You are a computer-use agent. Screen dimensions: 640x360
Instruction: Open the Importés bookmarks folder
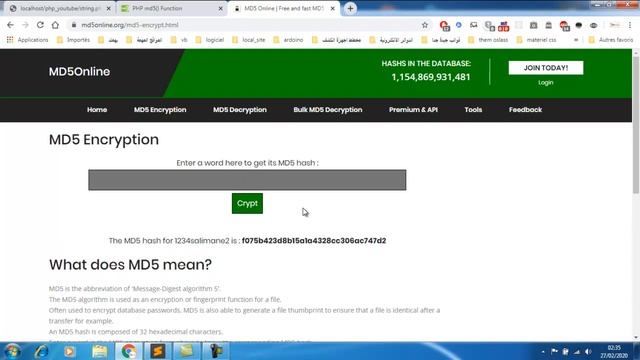point(73,40)
